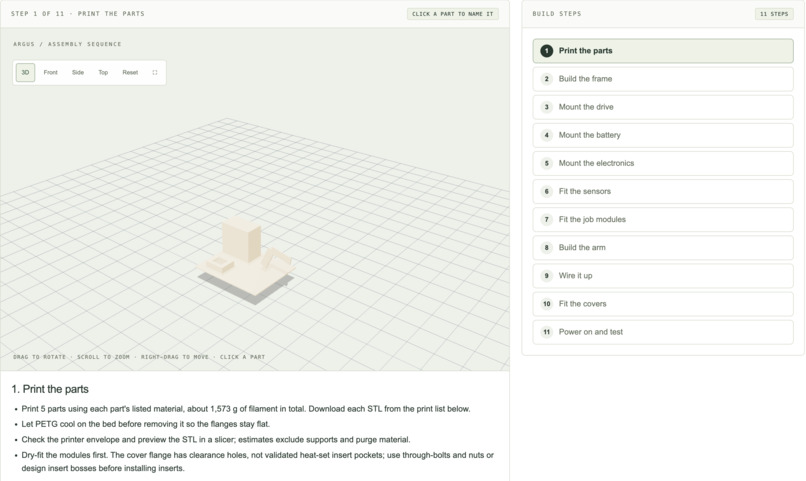806x481 pixels.
Task: Open step 10 Fit the covers
Action: click(663, 304)
